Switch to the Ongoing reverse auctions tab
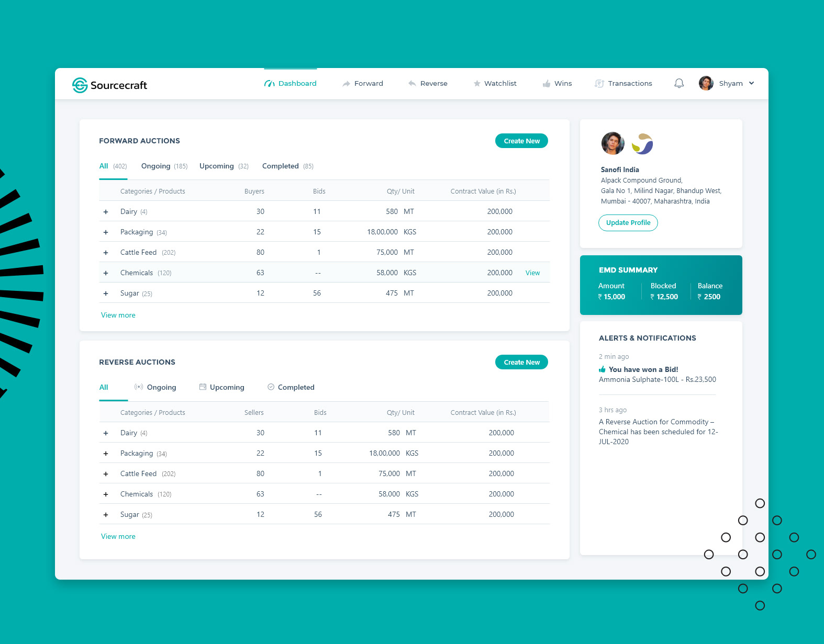Image resolution: width=824 pixels, height=644 pixels. (155, 388)
